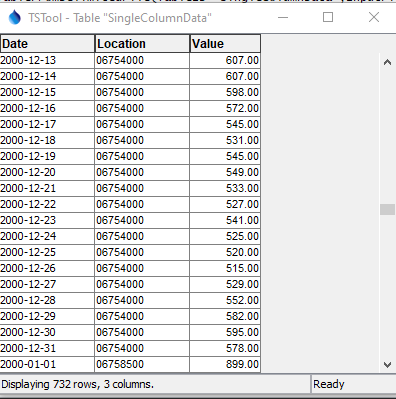
Task: Click value 545.00 in 2000-12-19 row
Action: point(225,156)
